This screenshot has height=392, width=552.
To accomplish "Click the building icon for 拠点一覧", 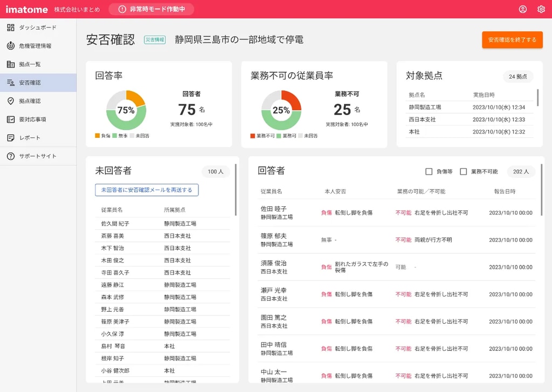I will point(11,64).
